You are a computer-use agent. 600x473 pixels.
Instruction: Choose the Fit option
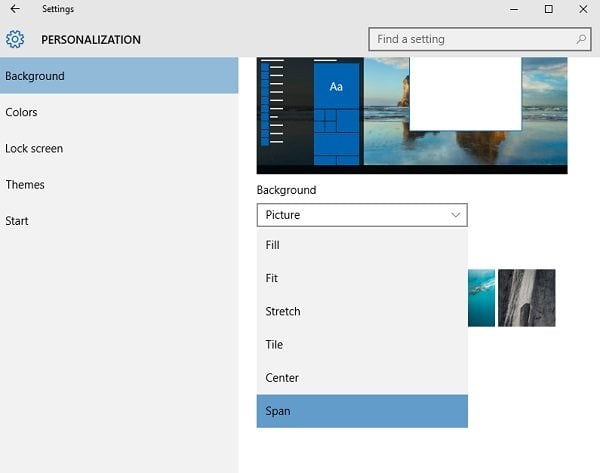(x=362, y=278)
